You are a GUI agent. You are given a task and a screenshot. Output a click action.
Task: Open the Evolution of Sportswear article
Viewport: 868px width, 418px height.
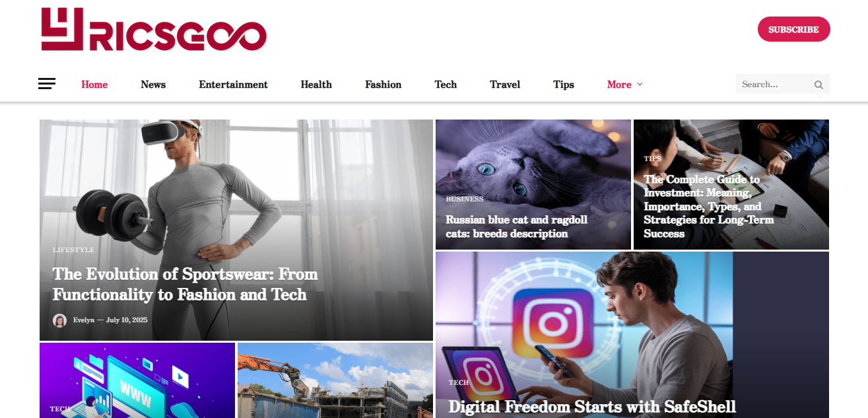(x=185, y=284)
